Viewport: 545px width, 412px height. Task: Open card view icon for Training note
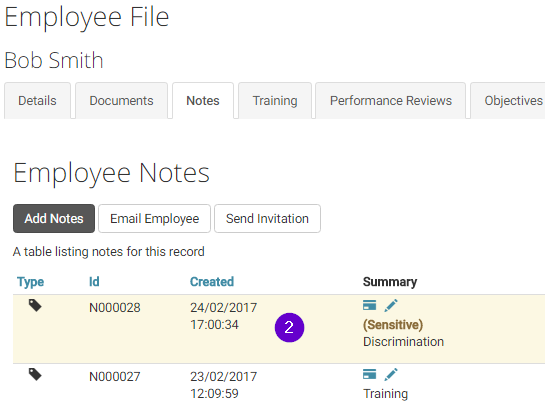pyautogui.click(x=369, y=374)
